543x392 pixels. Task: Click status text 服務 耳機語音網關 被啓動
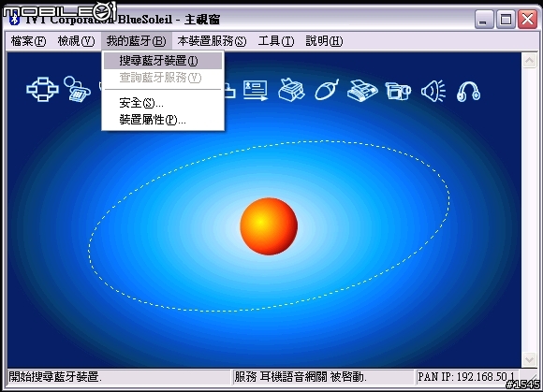point(301,377)
